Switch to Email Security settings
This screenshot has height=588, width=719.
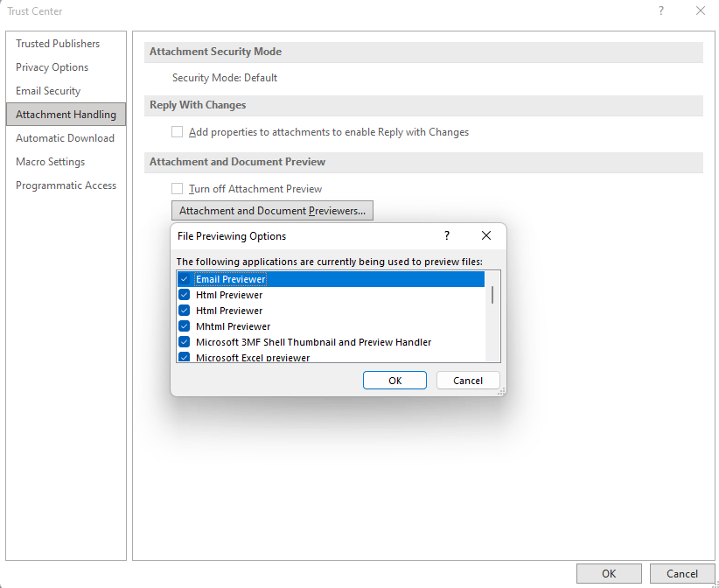[x=49, y=90]
